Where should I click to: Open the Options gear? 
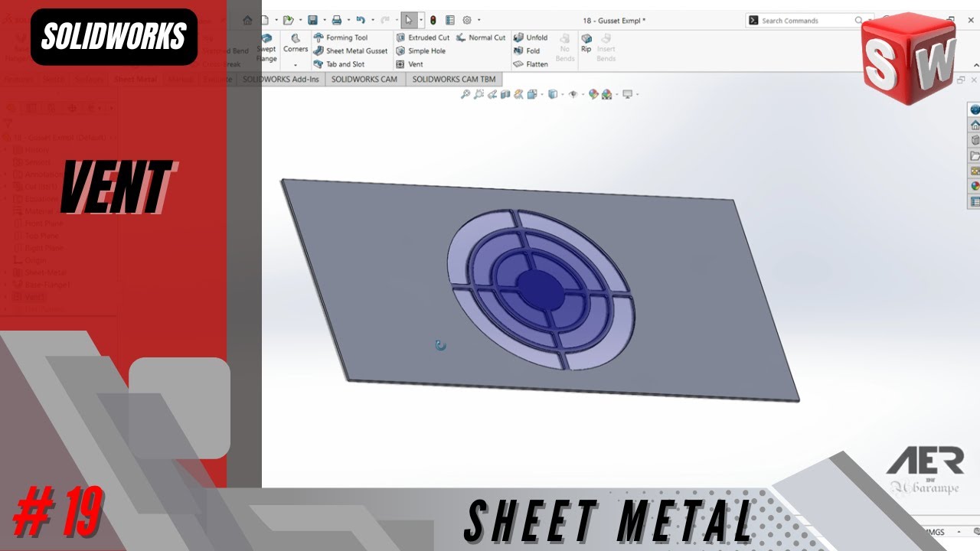pyautogui.click(x=467, y=21)
